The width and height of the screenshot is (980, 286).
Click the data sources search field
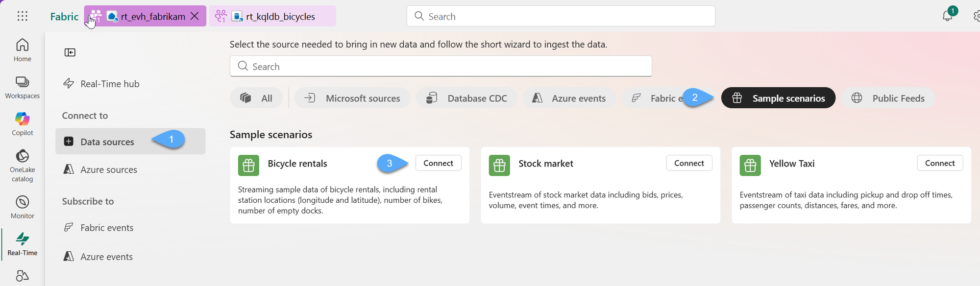click(441, 67)
